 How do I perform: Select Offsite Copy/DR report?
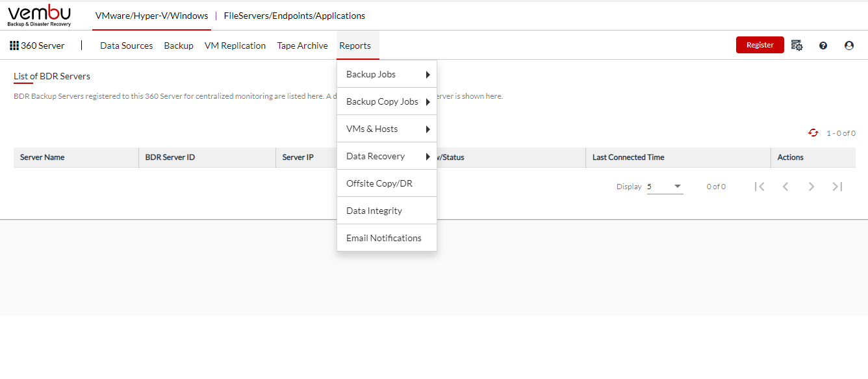387,183
